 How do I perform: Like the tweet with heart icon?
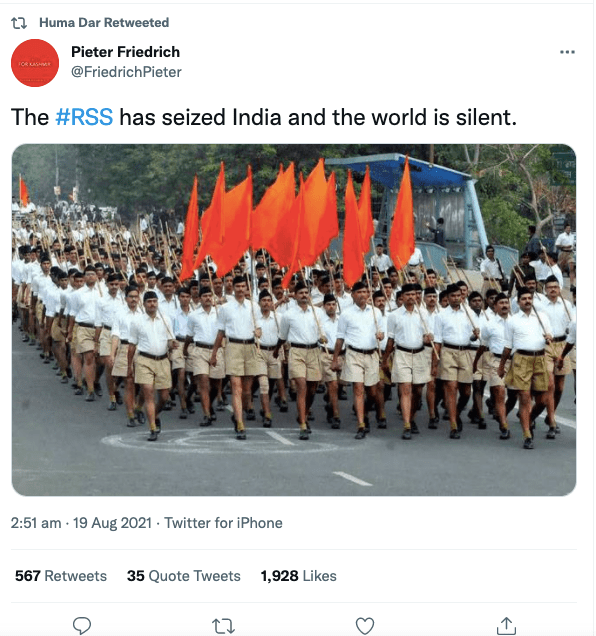click(365, 625)
